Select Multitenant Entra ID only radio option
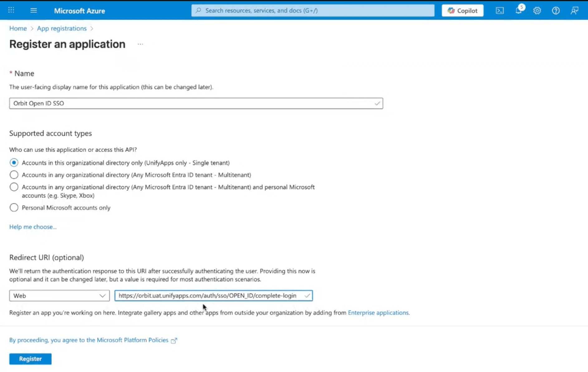This screenshot has width=588, height=372. [x=14, y=175]
